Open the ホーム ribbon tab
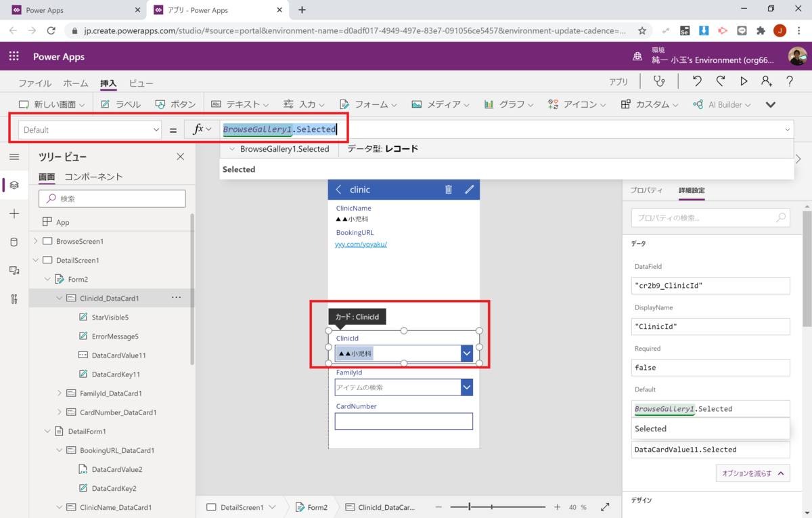 (x=76, y=83)
